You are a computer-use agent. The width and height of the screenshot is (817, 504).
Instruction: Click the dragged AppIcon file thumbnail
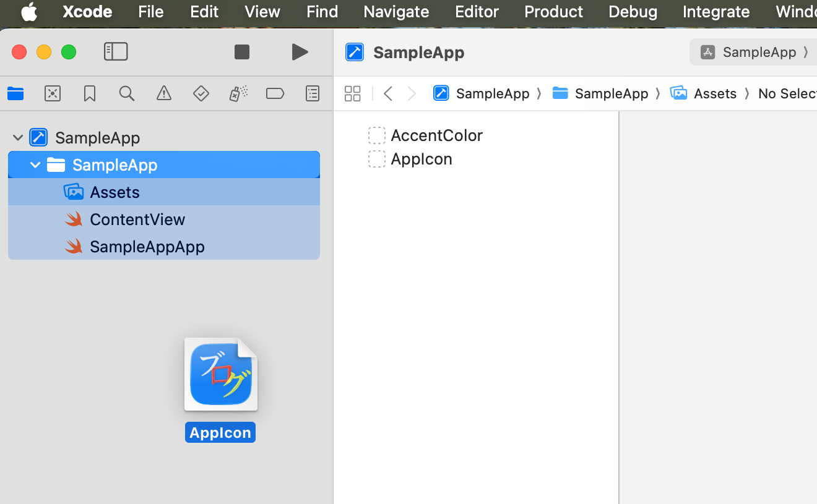coord(221,374)
